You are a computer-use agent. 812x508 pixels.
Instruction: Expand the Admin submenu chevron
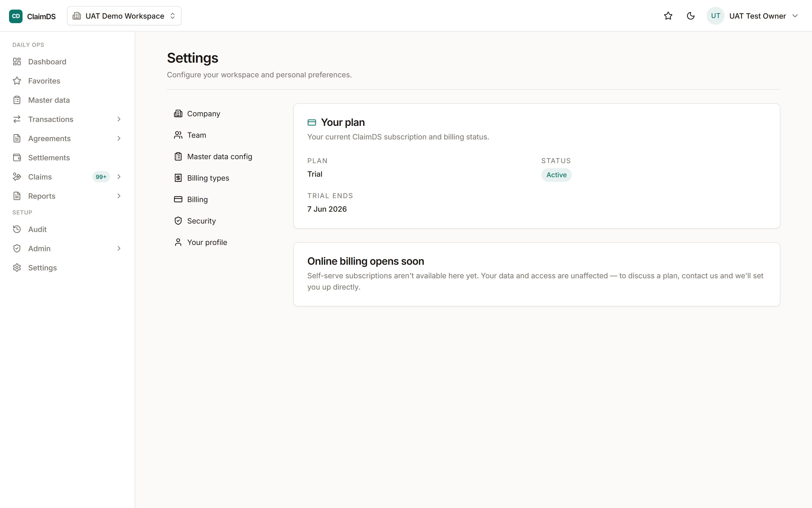coord(119,248)
